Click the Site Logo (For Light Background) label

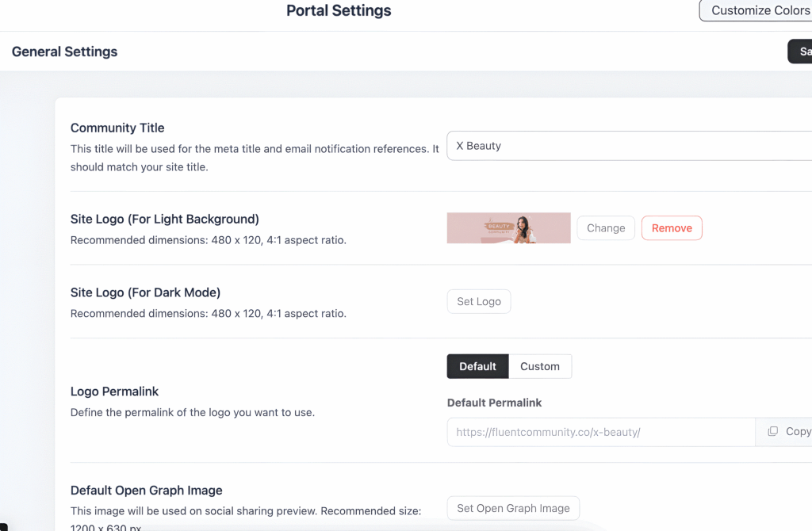tap(165, 219)
